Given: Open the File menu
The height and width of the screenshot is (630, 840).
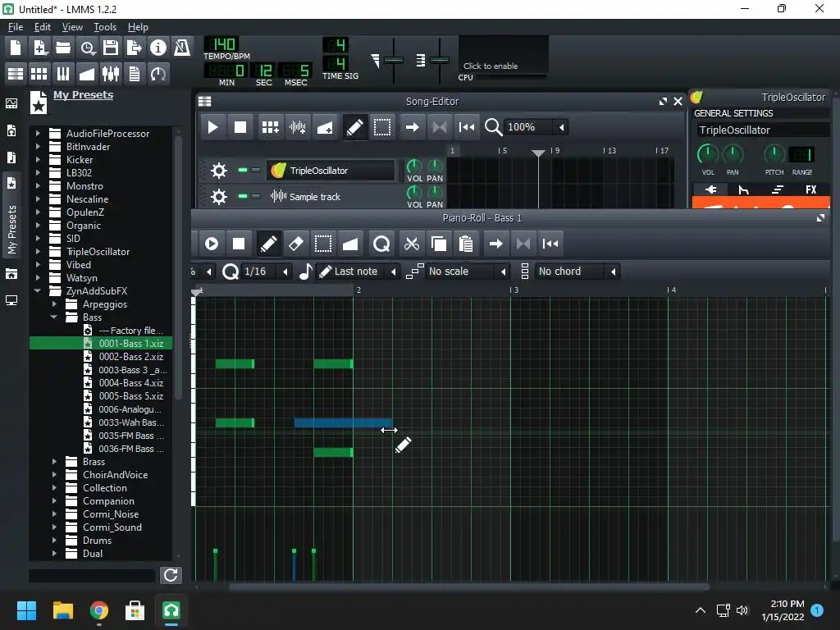Looking at the screenshot, I should click(16, 27).
